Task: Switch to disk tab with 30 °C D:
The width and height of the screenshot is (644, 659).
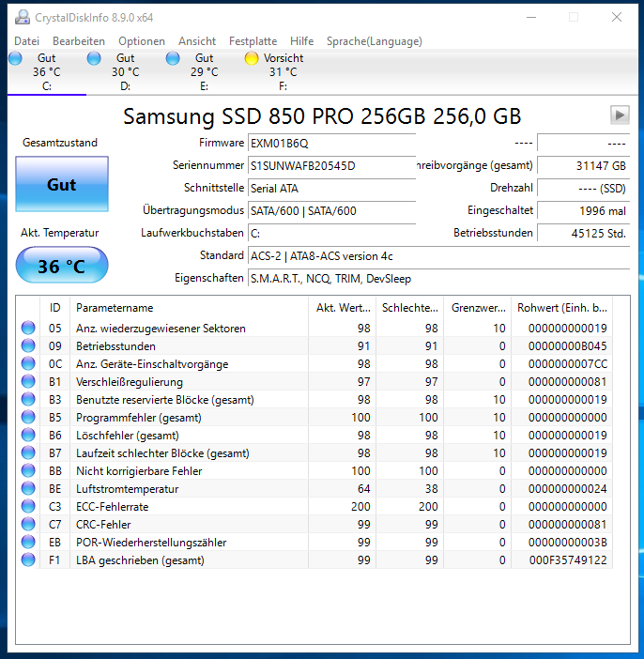Action: pyautogui.click(x=125, y=71)
